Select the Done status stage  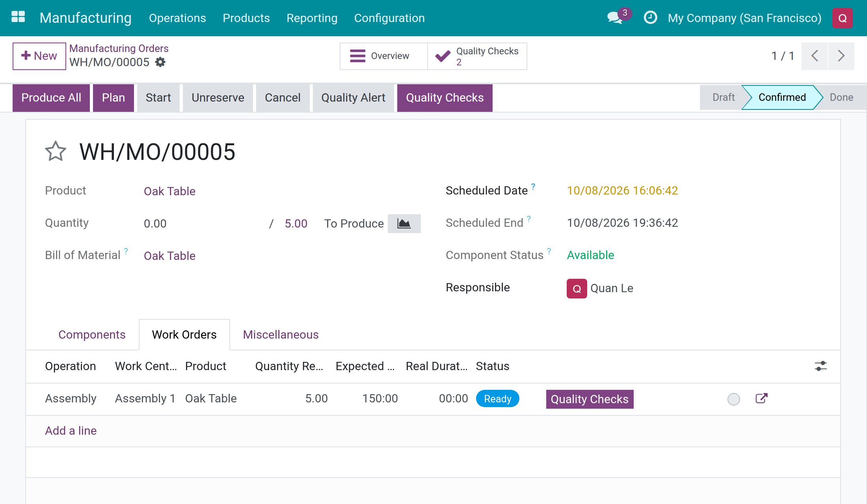(x=841, y=97)
